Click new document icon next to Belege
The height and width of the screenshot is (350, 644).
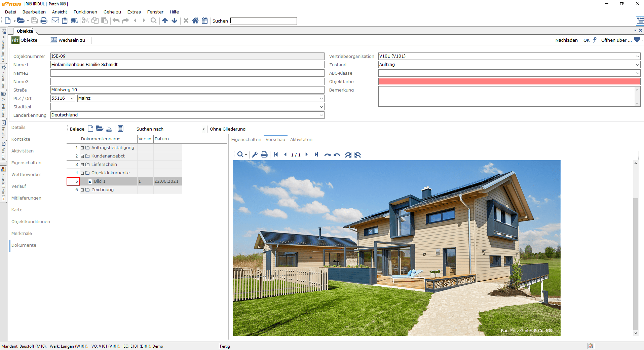click(90, 129)
